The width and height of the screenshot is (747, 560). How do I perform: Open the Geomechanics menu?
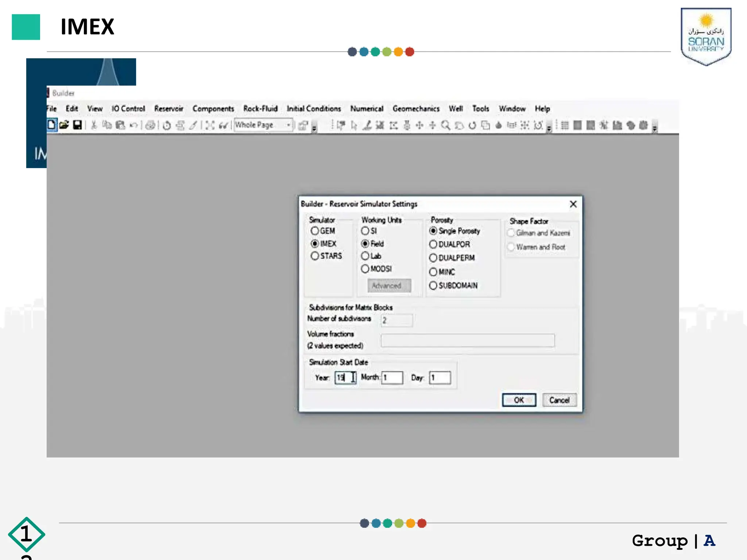coord(416,109)
